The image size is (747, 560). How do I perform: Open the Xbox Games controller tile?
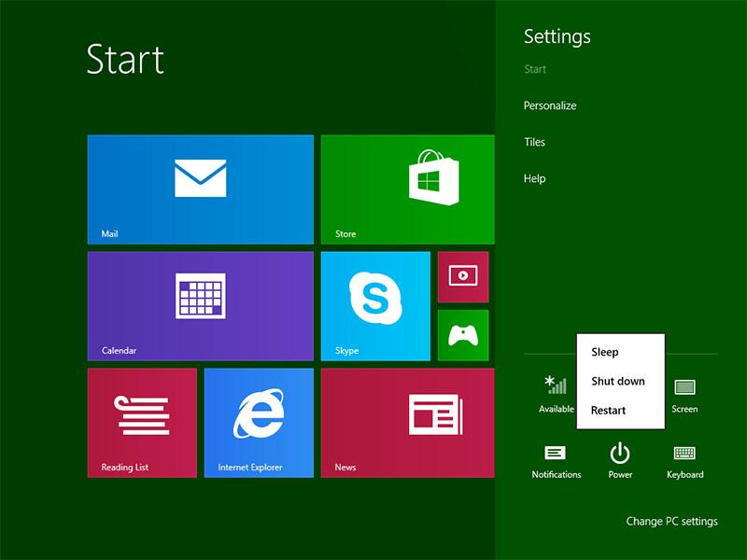[463, 335]
